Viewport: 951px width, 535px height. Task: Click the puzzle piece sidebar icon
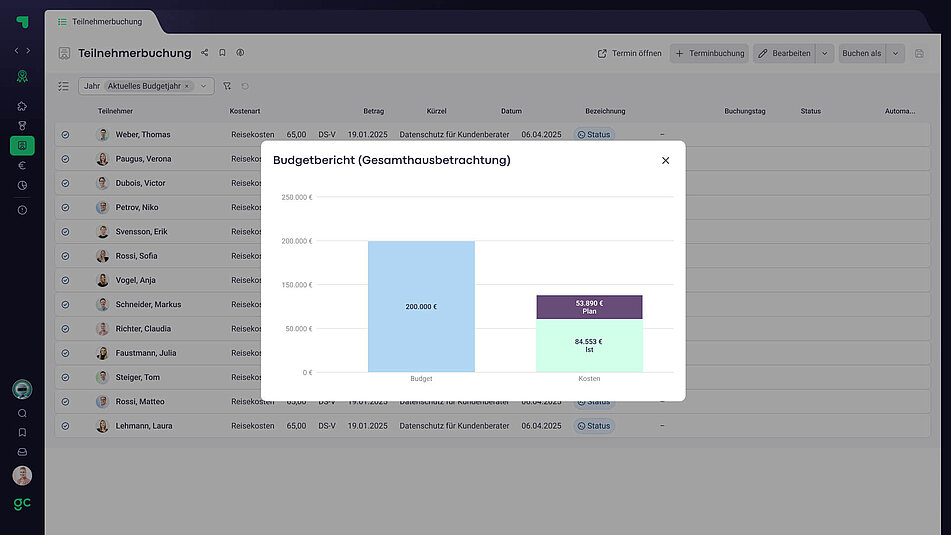(22, 106)
